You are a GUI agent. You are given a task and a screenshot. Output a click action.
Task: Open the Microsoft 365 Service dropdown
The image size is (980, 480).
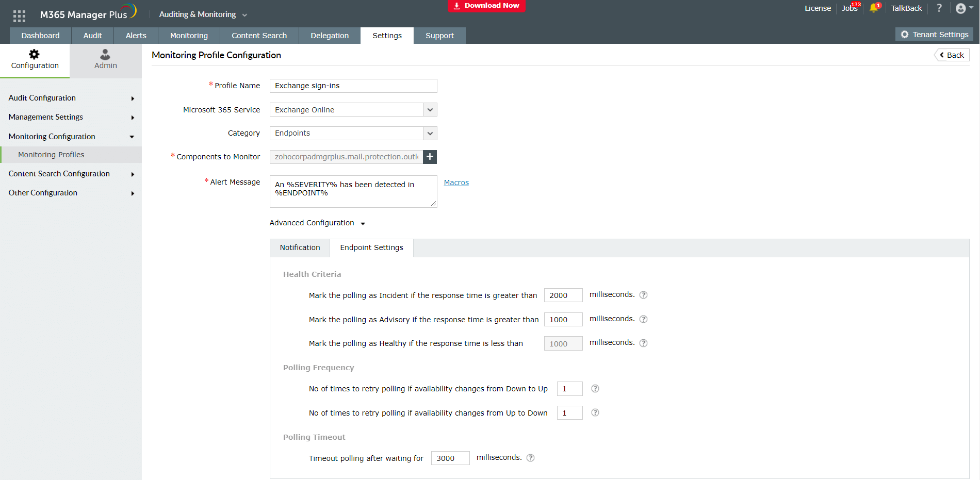click(x=353, y=110)
